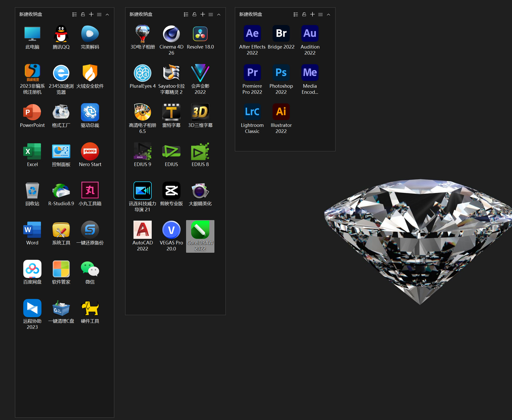The width and height of the screenshot is (512, 420).
Task: Open 2345加速浏览器 icon
Action: (61, 73)
